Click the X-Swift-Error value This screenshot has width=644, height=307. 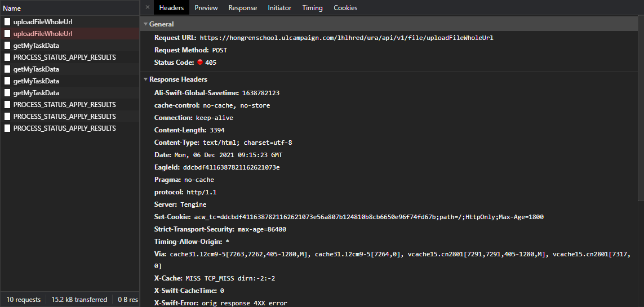click(x=245, y=303)
